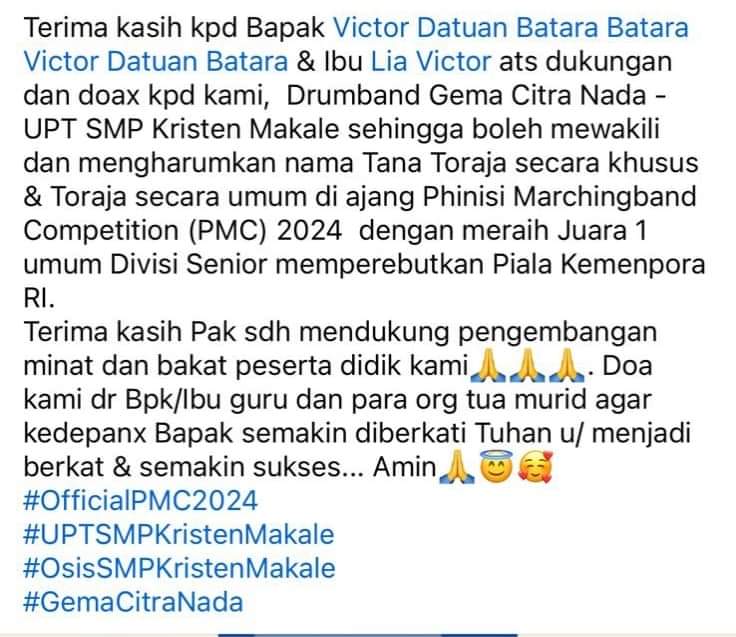Click the praying hands emoji after 'Amin'

point(457,466)
